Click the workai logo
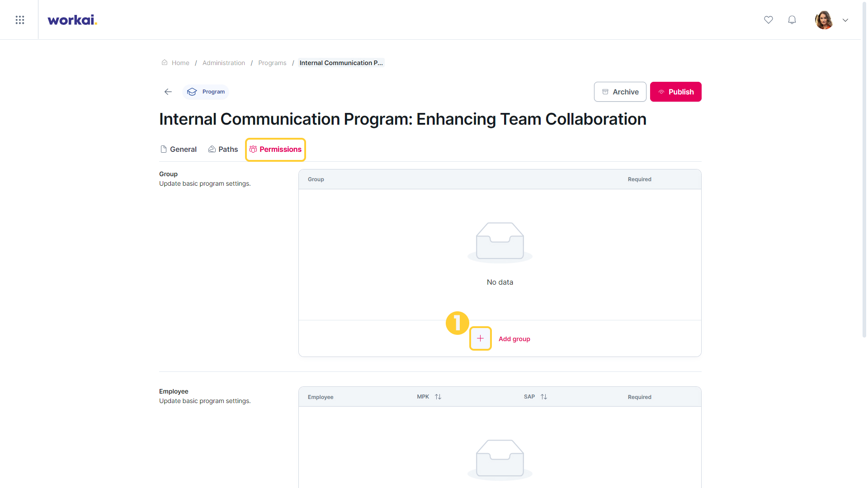The width and height of the screenshot is (868, 488). tap(72, 20)
